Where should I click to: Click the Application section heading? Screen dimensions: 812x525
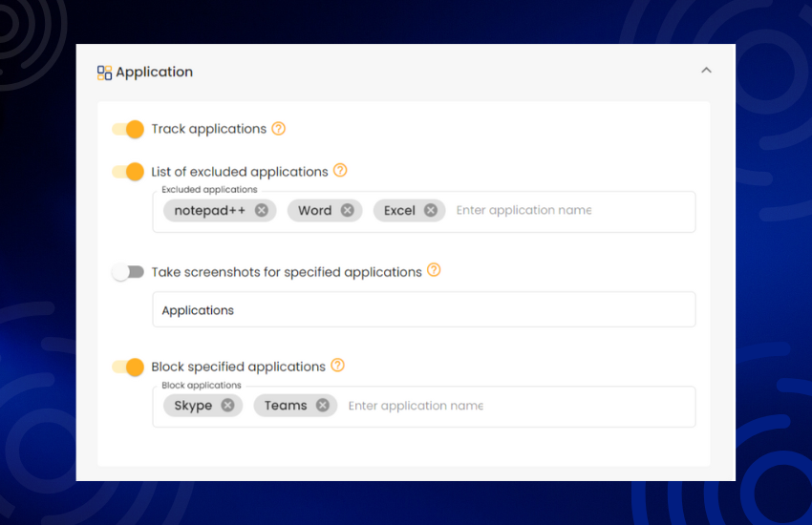(x=155, y=72)
